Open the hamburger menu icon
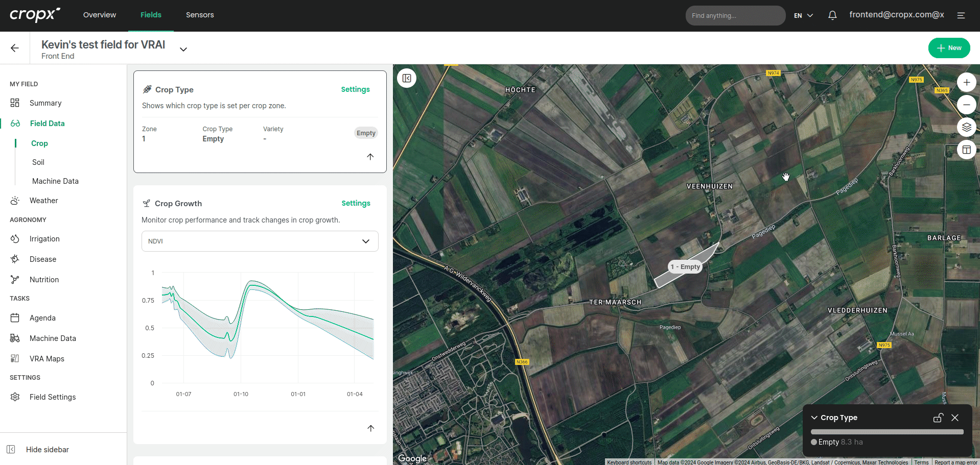980x465 pixels. coord(961,15)
